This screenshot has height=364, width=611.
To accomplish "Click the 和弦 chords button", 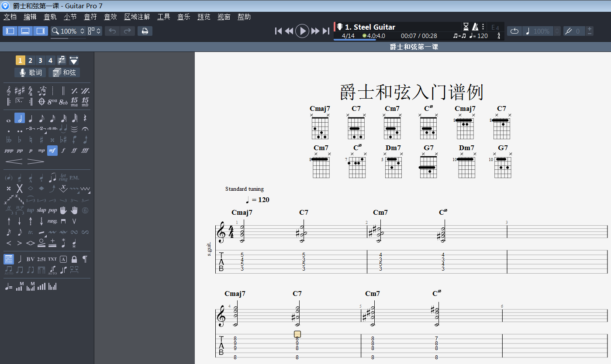I will tap(64, 72).
